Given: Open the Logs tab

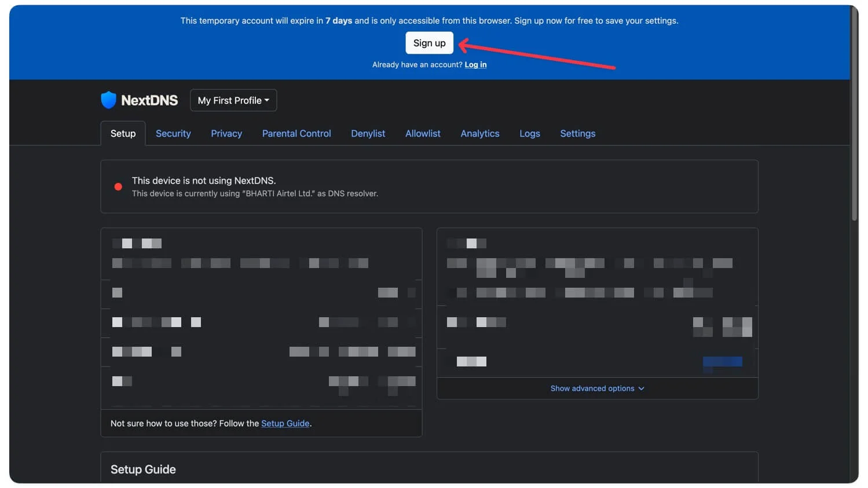Looking at the screenshot, I should [x=529, y=133].
